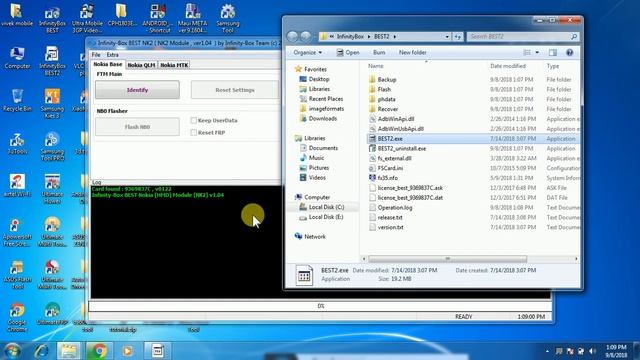Open the Samsung Kies 3 desktop icon
The width and height of the screenshot is (640, 360).
click(52, 104)
